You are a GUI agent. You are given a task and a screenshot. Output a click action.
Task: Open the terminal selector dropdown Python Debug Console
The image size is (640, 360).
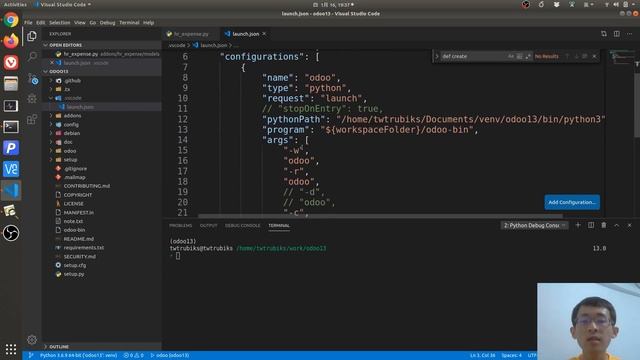pyautogui.click(x=534, y=225)
